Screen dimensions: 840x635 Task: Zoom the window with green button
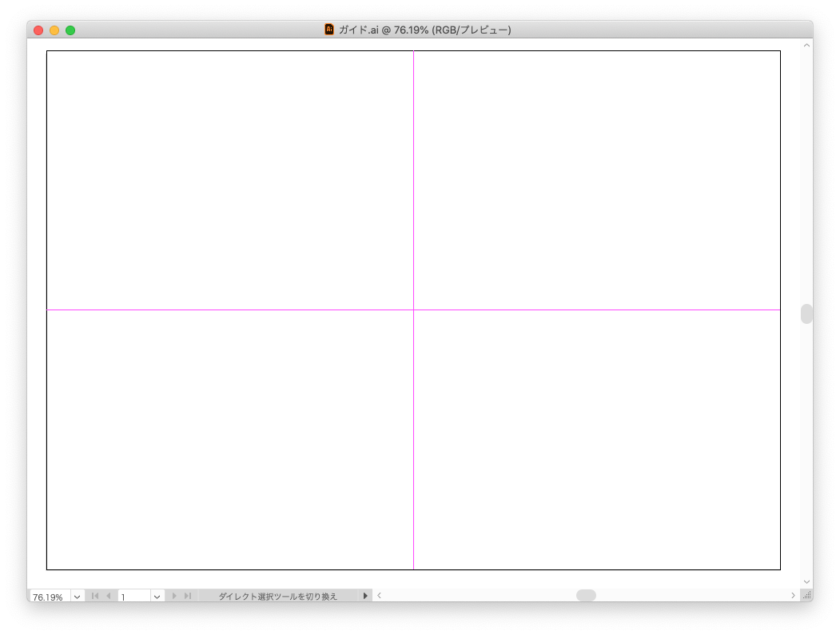click(70, 30)
